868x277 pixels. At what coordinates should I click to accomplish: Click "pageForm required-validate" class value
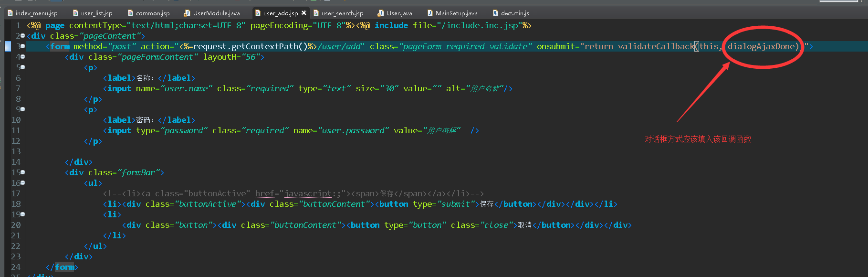click(465, 46)
